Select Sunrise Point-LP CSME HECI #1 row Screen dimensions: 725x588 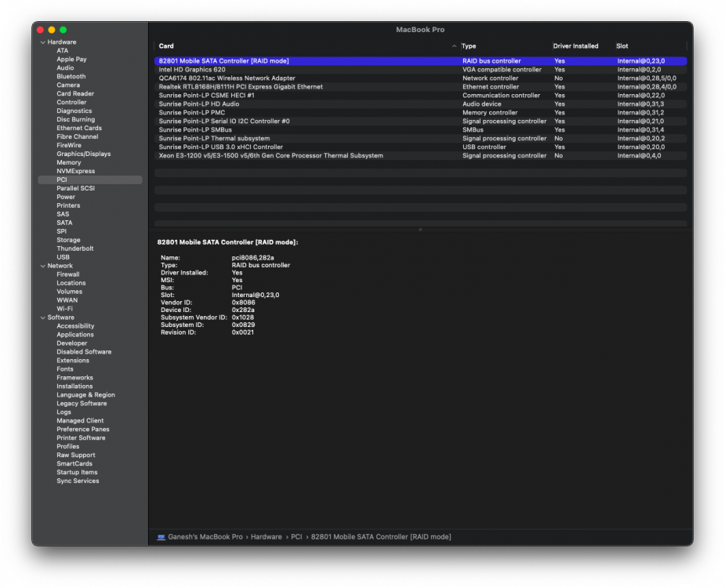tap(420, 96)
